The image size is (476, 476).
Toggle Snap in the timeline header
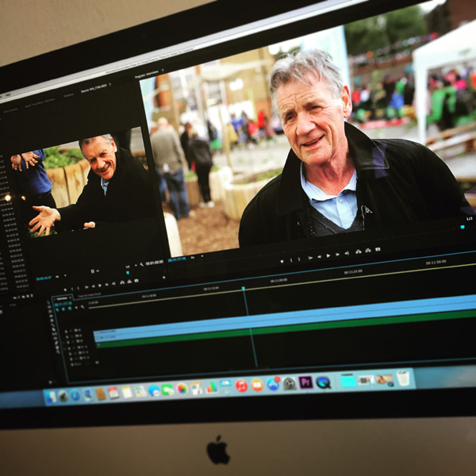pos(63,309)
